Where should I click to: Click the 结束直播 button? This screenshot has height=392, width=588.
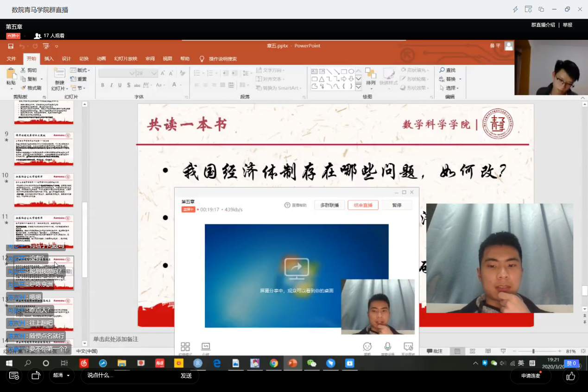tap(363, 205)
